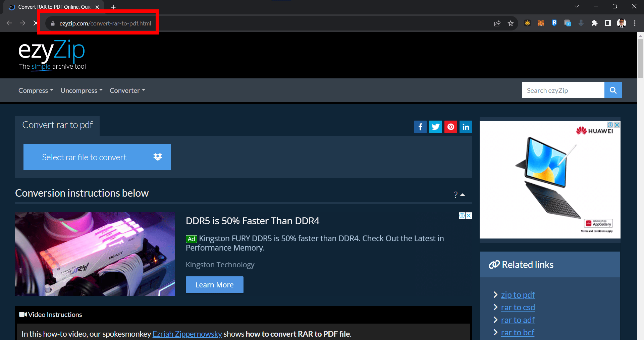Share page on Facebook icon
The height and width of the screenshot is (340, 644).
420,127
